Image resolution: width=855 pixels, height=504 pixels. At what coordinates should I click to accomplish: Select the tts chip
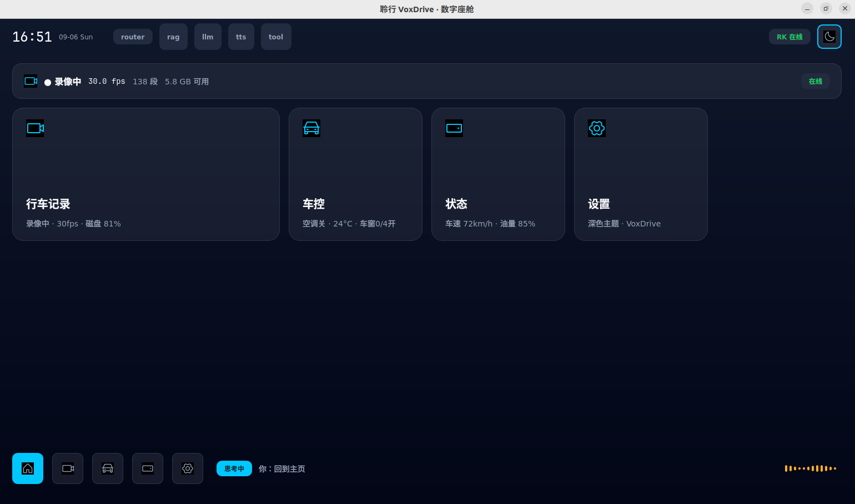point(241,37)
